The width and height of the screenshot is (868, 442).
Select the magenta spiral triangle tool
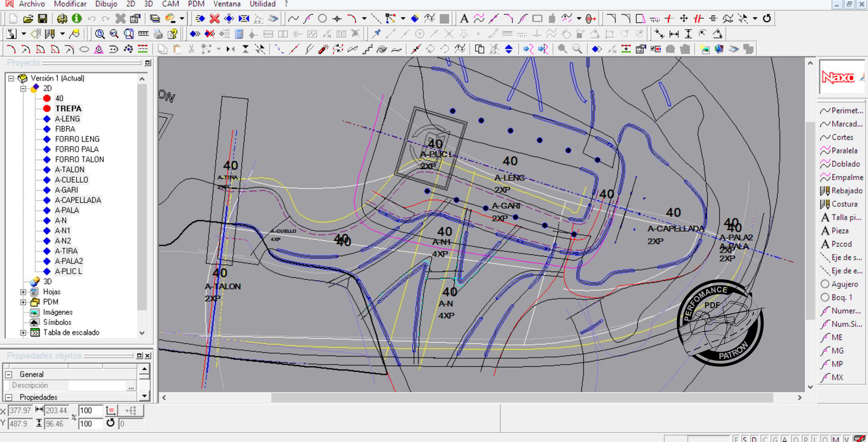[99, 49]
